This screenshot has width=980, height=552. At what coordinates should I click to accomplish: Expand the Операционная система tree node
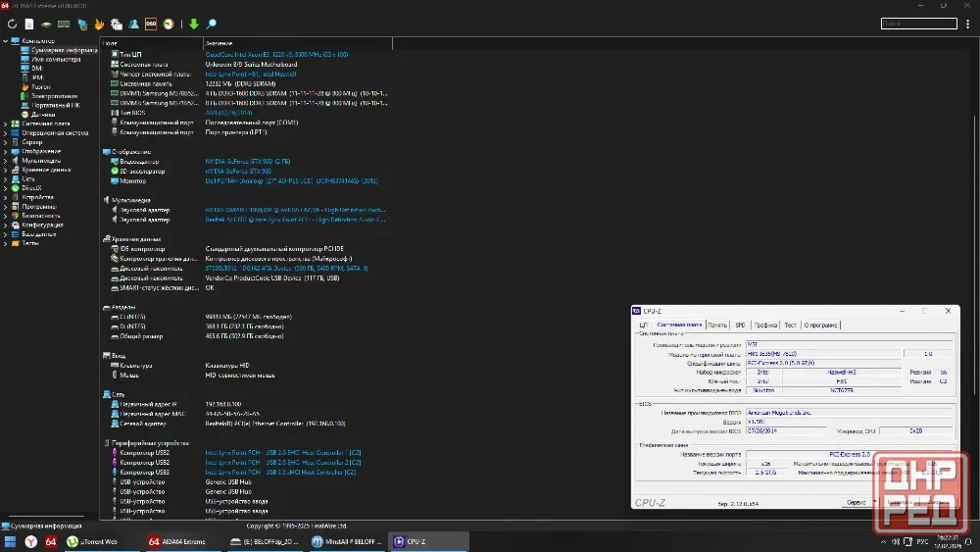coord(6,133)
